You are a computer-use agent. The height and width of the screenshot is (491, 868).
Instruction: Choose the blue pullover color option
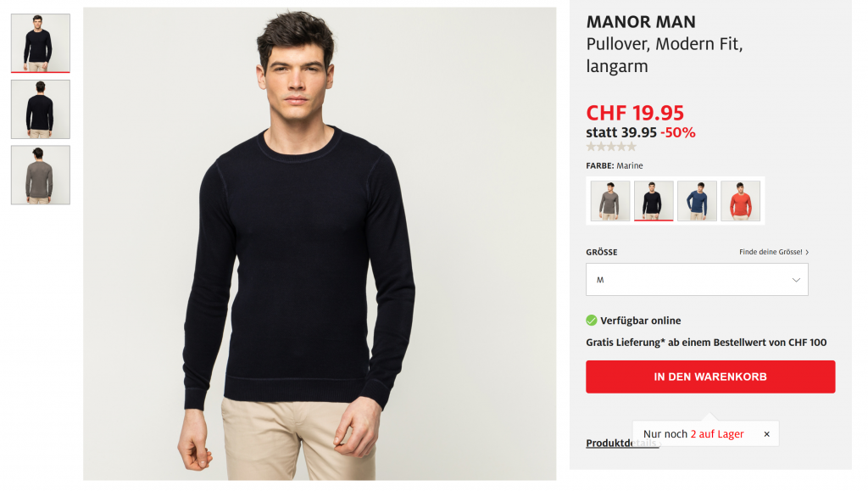tap(697, 201)
